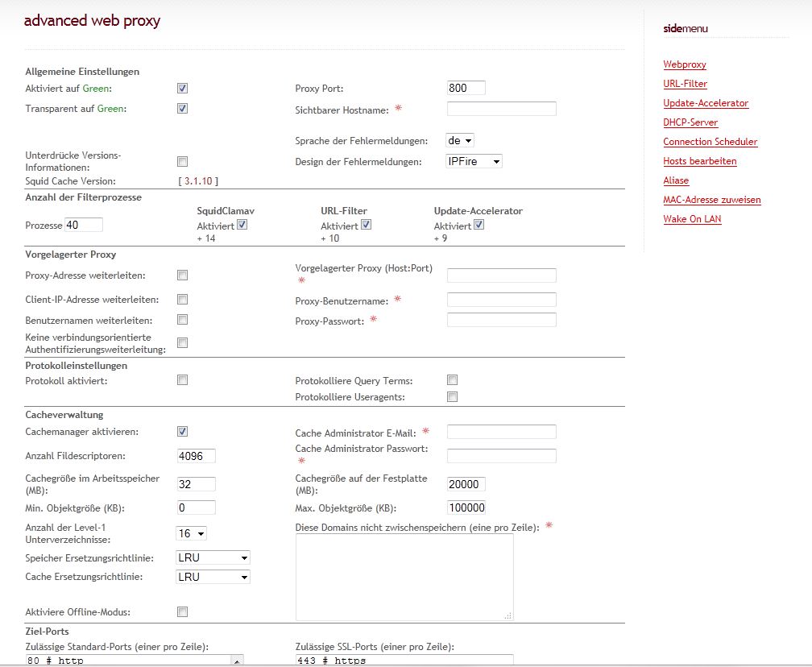
Task: Open the Webproxy side menu link
Action: tap(685, 64)
